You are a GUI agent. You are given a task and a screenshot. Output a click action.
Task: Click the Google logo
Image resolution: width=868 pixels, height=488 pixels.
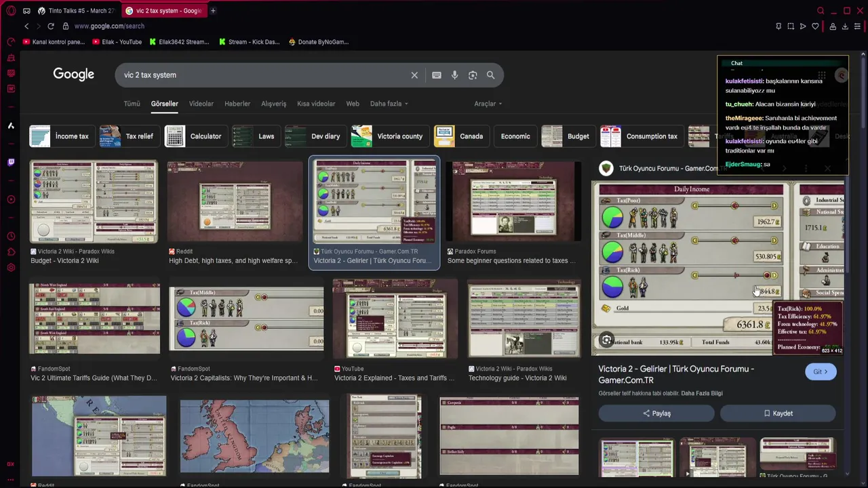click(74, 75)
